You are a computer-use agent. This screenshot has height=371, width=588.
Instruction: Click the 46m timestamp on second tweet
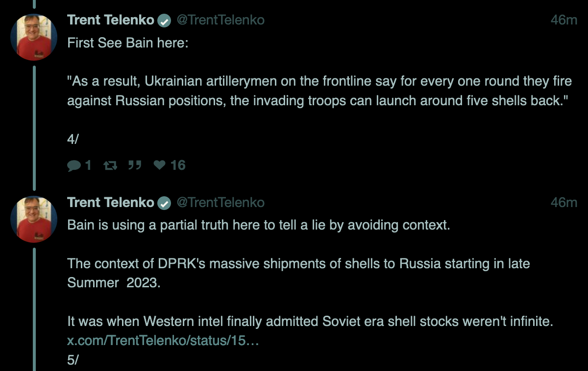pos(564,202)
